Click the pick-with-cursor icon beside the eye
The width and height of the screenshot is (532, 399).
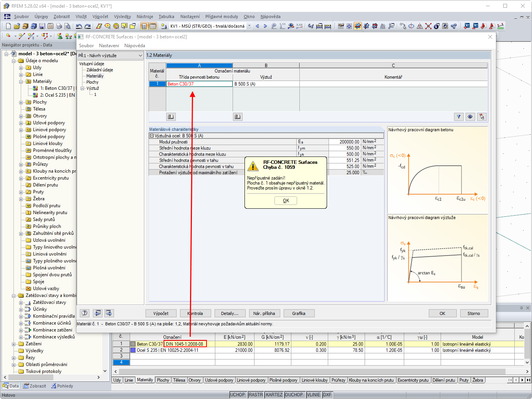tap(482, 117)
